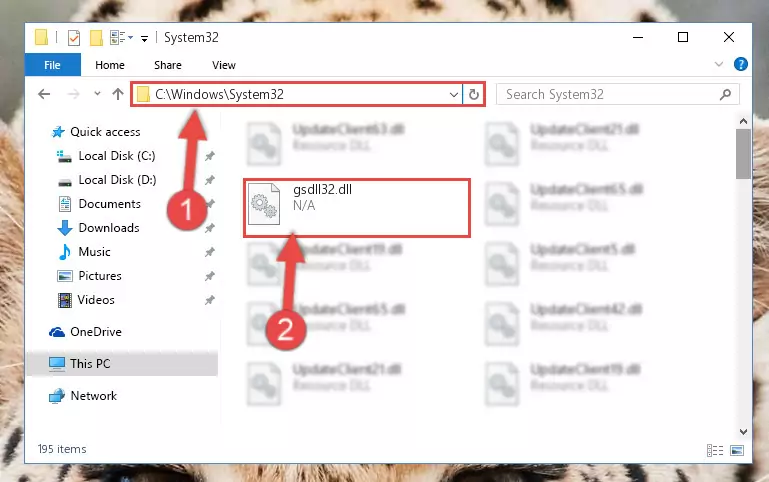Toggle the pin next to Videos
The image size is (769, 482).
(x=210, y=300)
